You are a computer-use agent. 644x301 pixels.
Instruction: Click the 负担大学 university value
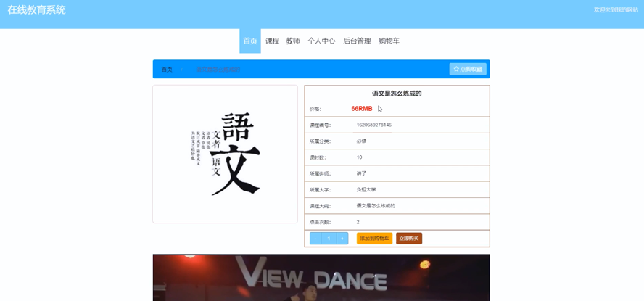point(366,190)
